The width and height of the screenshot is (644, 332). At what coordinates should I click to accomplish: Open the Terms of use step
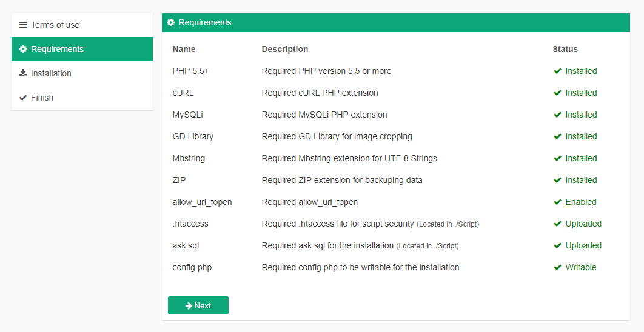tap(55, 25)
